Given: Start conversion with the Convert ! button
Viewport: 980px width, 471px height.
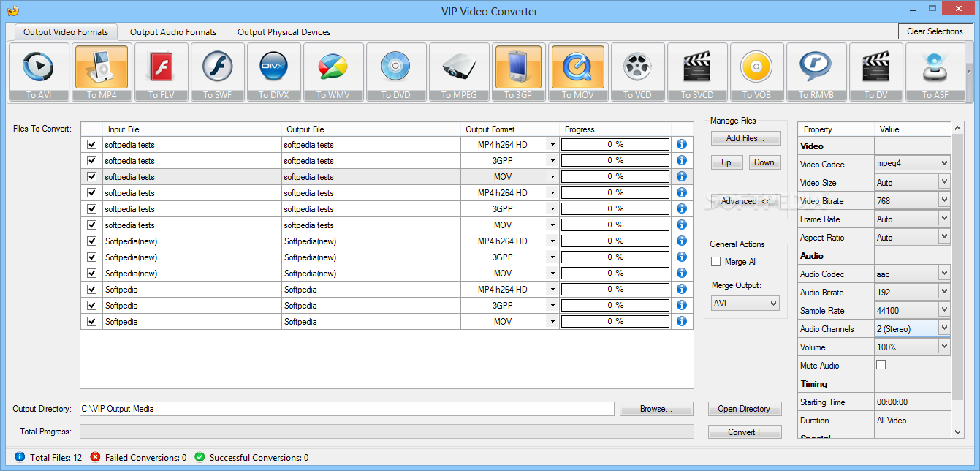Looking at the screenshot, I should tap(744, 432).
